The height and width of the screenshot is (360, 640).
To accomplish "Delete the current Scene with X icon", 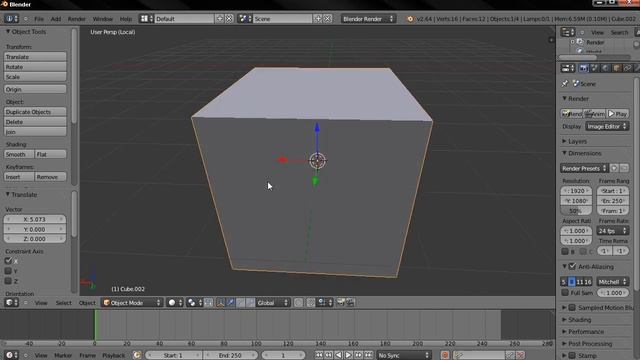I will pyautogui.click(x=327, y=19).
